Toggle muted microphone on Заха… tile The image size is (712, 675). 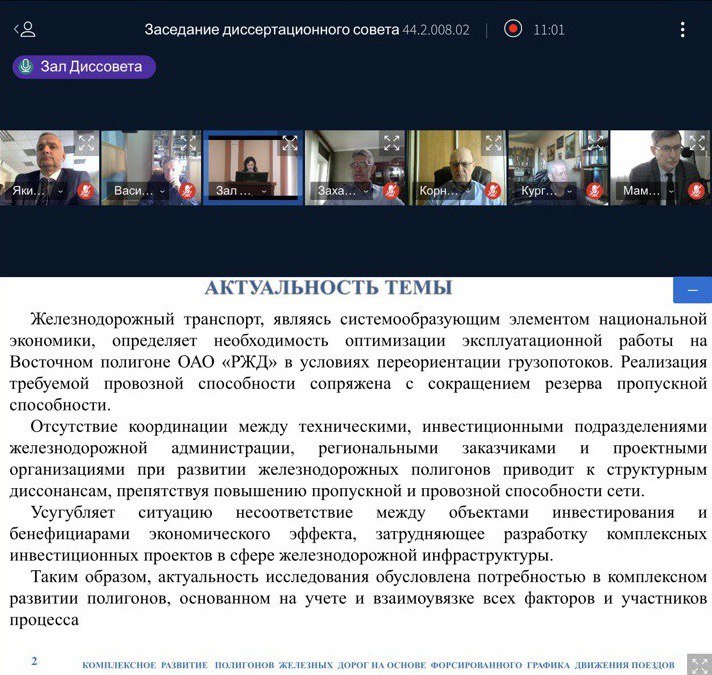click(x=390, y=190)
